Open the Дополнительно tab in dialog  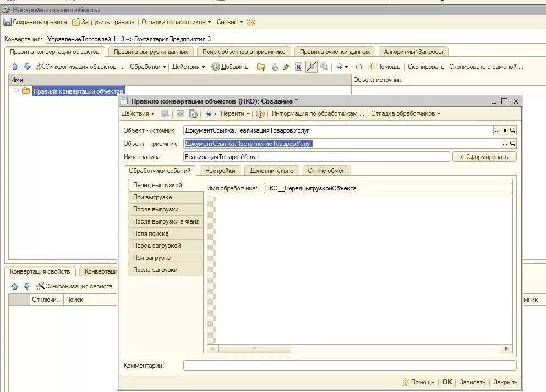pos(271,171)
